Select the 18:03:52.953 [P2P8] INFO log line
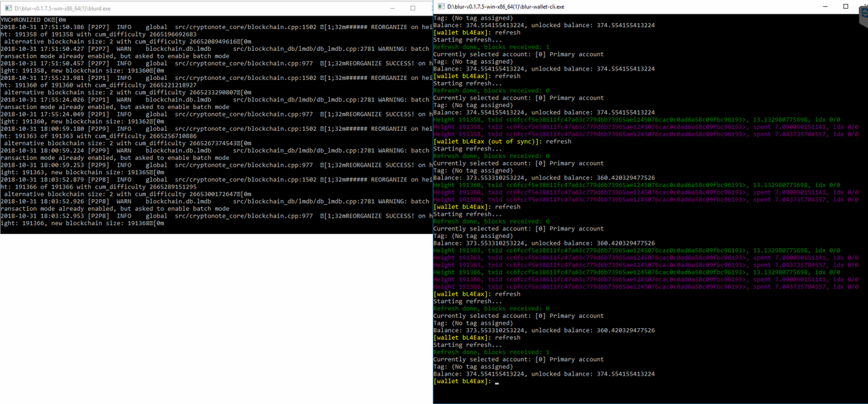The image size is (868, 404). coord(215,216)
